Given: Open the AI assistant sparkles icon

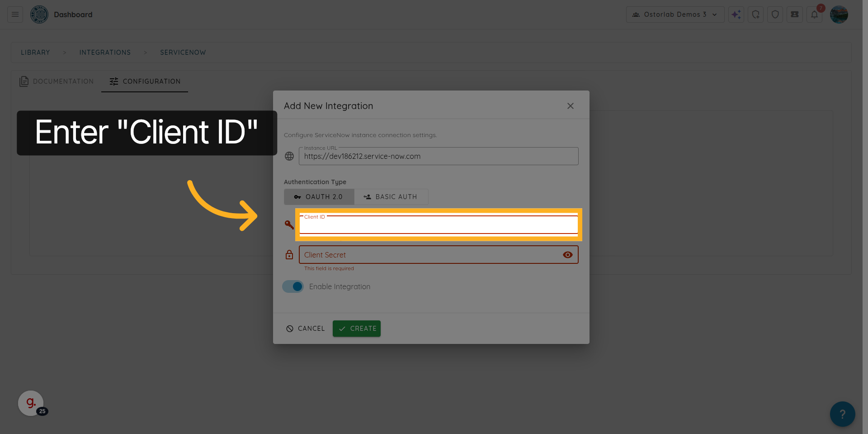Looking at the screenshot, I should 736,14.
